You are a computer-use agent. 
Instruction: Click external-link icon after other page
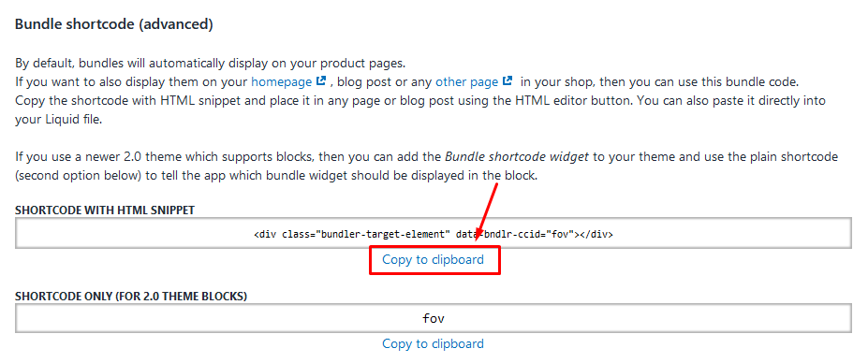click(x=508, y=81)
